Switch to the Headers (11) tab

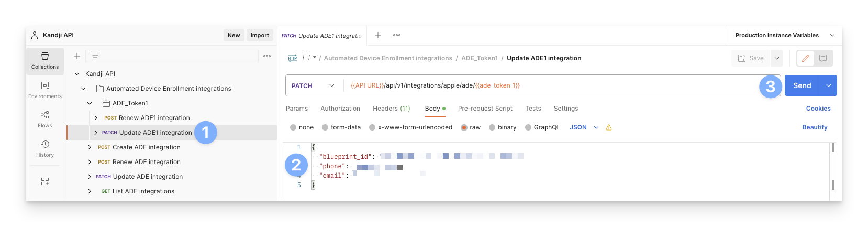(392, 109)
